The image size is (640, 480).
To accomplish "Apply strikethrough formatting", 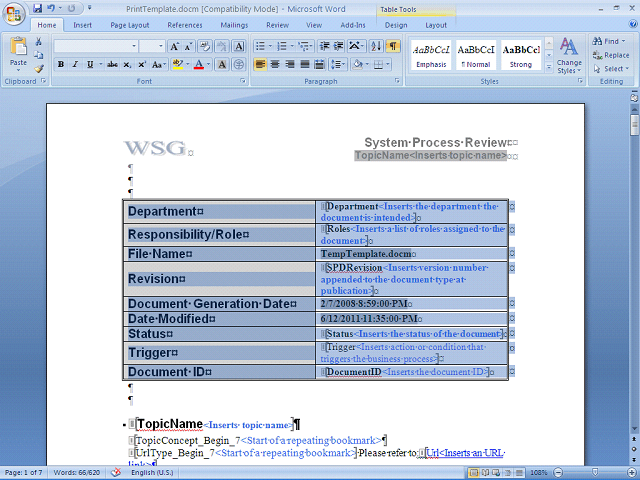I will (112, 64).
